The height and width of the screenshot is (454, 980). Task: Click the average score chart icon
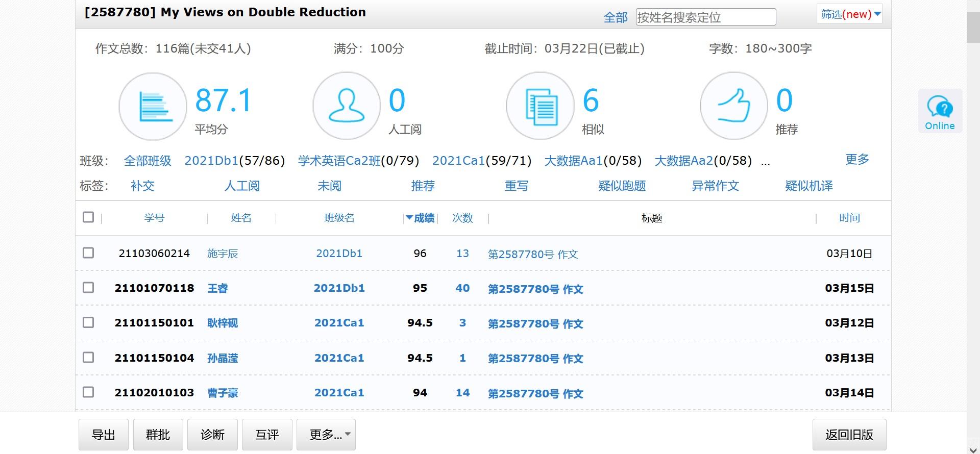point(153,107)
